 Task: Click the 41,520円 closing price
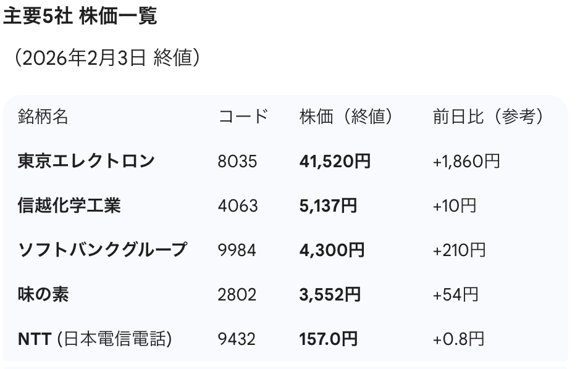pos(335,161)
